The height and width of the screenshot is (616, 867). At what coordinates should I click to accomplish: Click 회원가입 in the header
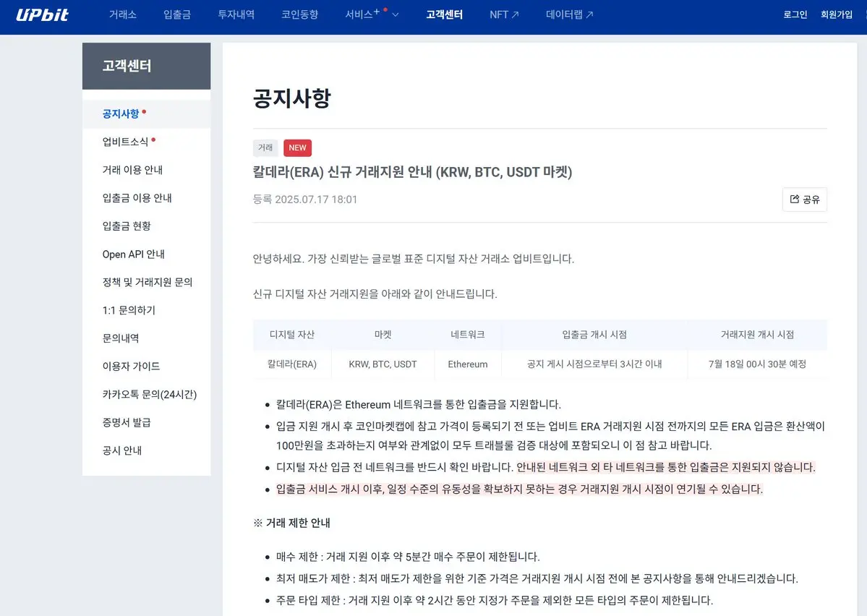coord(836,14)
